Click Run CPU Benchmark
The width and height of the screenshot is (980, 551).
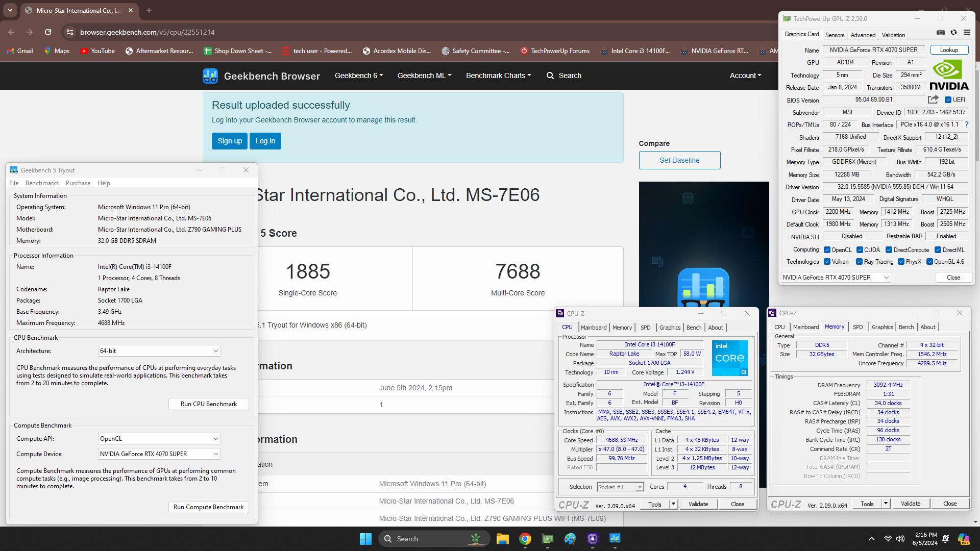[x=209, y=404]
